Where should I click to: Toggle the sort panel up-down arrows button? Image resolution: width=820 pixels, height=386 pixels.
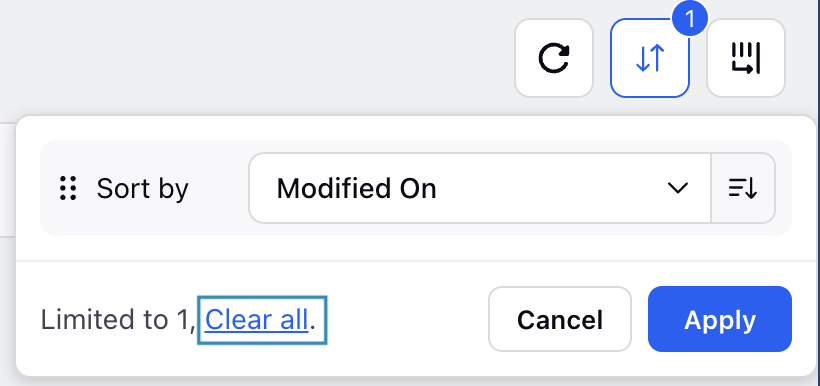tap(650, 58)
